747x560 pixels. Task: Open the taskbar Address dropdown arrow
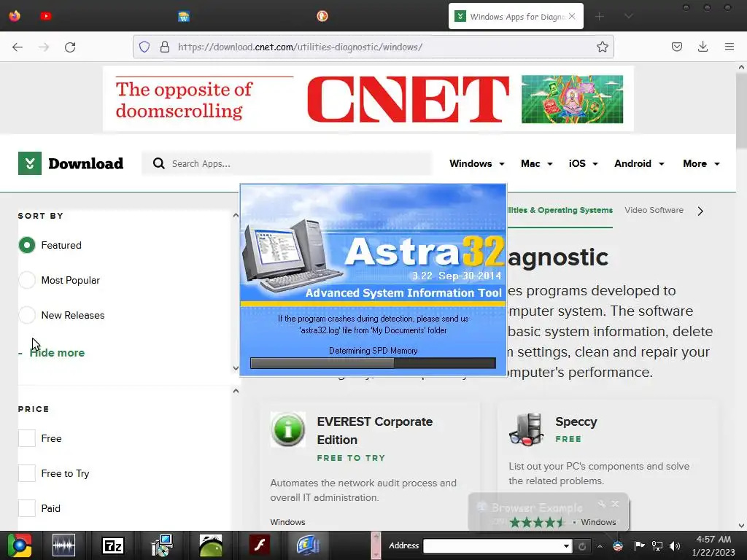click(x=566, y=546)
